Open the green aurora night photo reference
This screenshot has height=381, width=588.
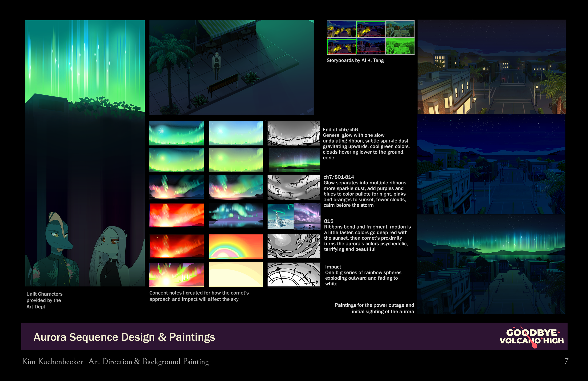pos(294,160)
